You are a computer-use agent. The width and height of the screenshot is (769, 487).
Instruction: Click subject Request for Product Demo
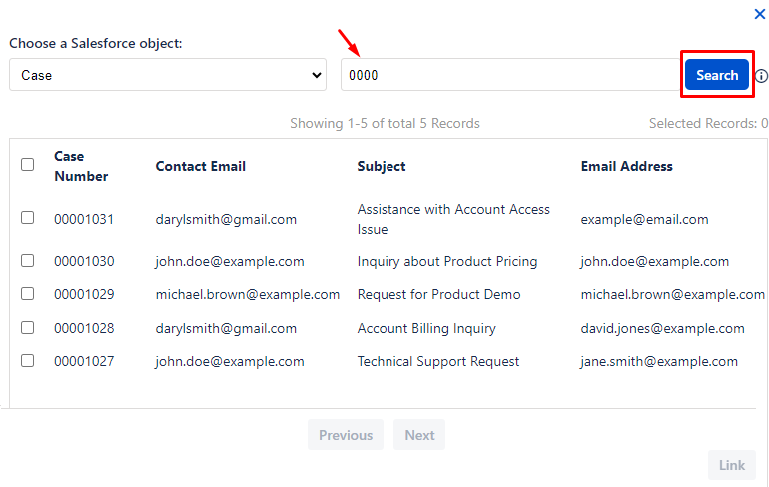(439, 294)
